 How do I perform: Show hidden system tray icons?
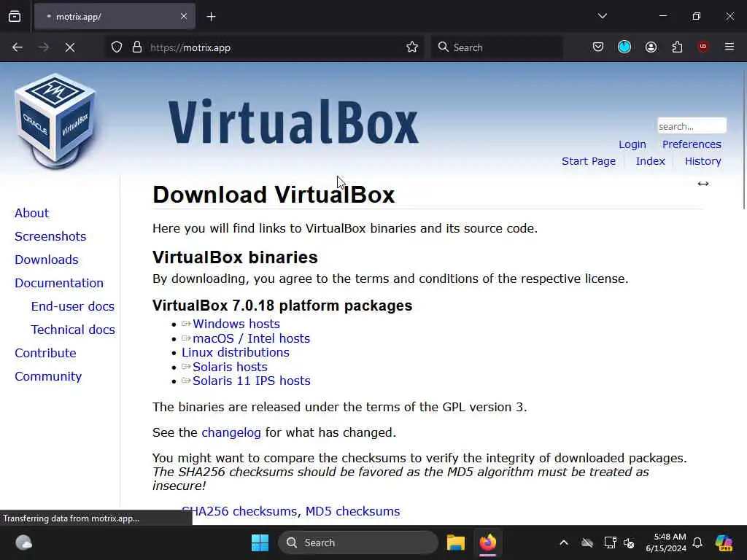[x=564, y=542]
